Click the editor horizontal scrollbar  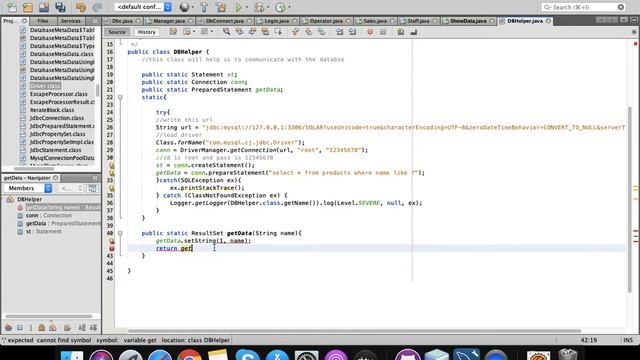click(x=354, y=331)
